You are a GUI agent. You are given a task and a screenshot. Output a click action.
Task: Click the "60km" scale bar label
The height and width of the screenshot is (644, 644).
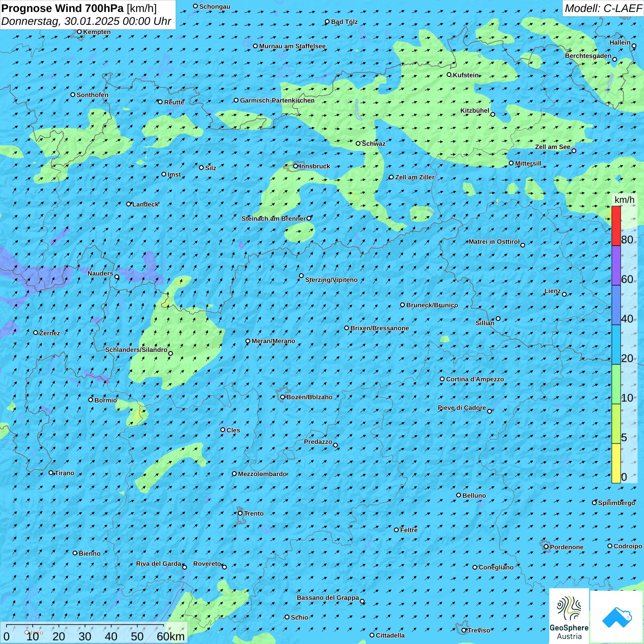point(171,636)
